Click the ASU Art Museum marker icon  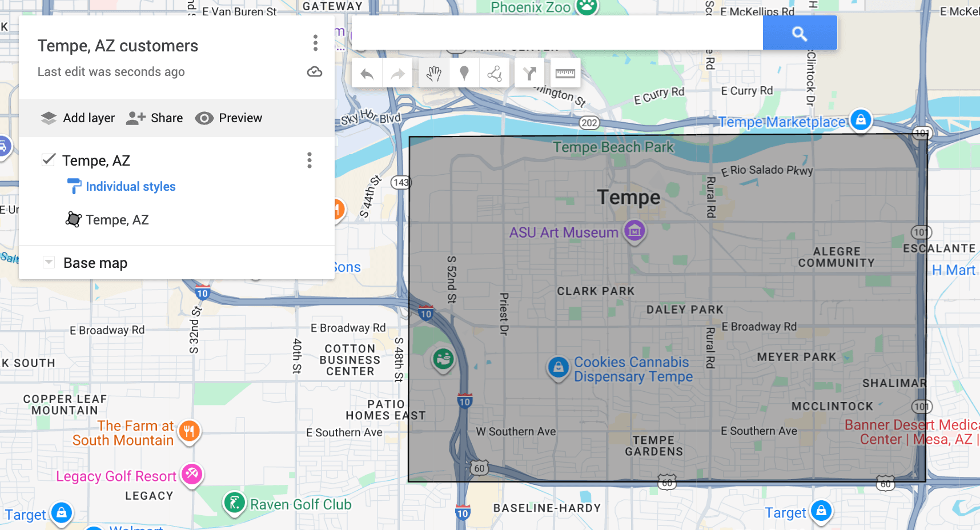[634, 231]
